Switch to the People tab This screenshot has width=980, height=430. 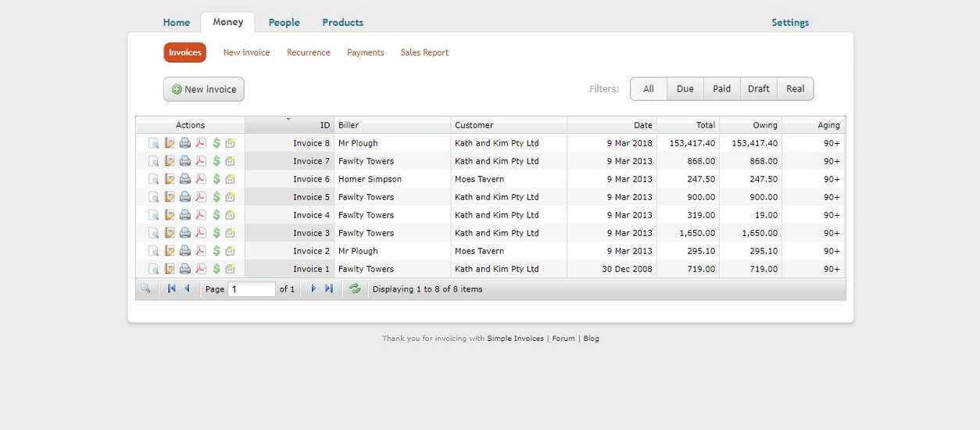pos(284,23)
